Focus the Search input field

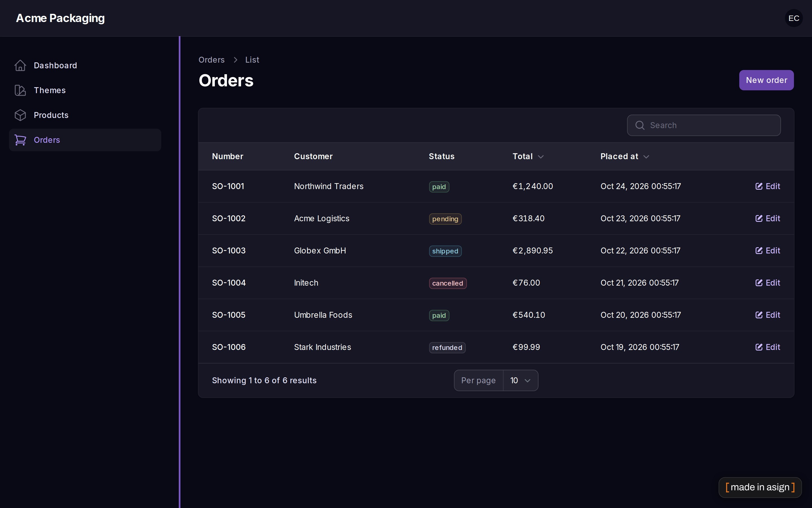tap(704, 125)
